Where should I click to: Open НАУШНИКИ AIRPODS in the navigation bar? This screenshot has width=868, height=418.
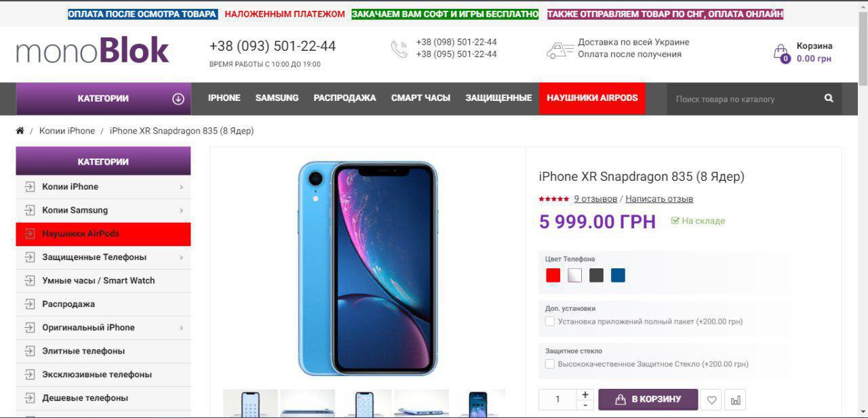(x=592, y=98)
